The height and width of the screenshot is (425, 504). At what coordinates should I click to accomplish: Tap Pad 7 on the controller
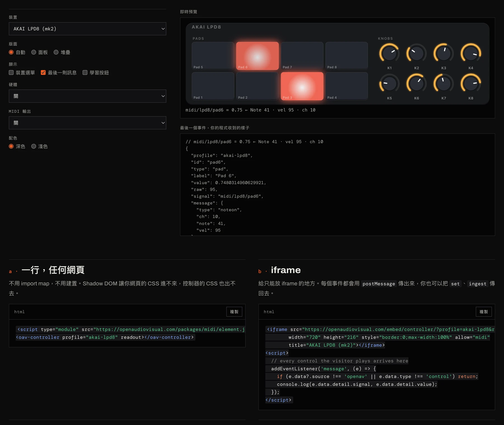point(302,56)
